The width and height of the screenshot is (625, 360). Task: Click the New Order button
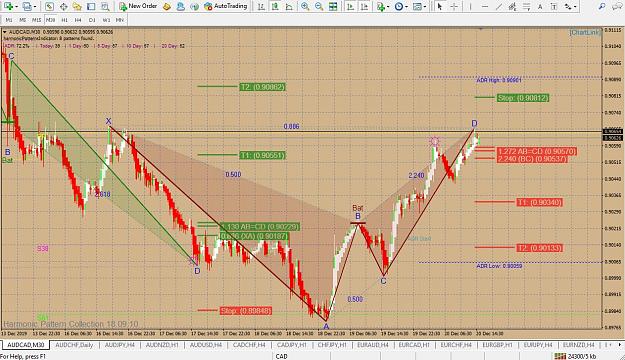coord(138,6)
